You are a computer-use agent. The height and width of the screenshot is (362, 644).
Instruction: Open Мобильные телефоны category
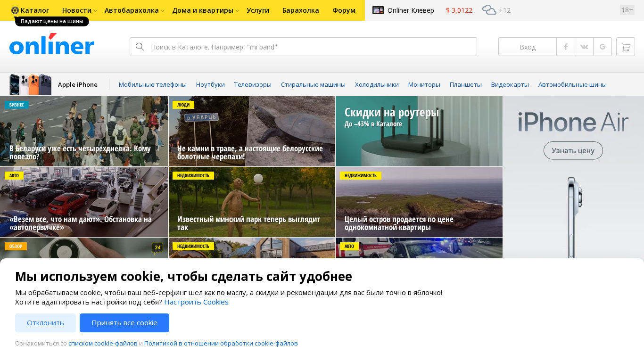point(153,85)
